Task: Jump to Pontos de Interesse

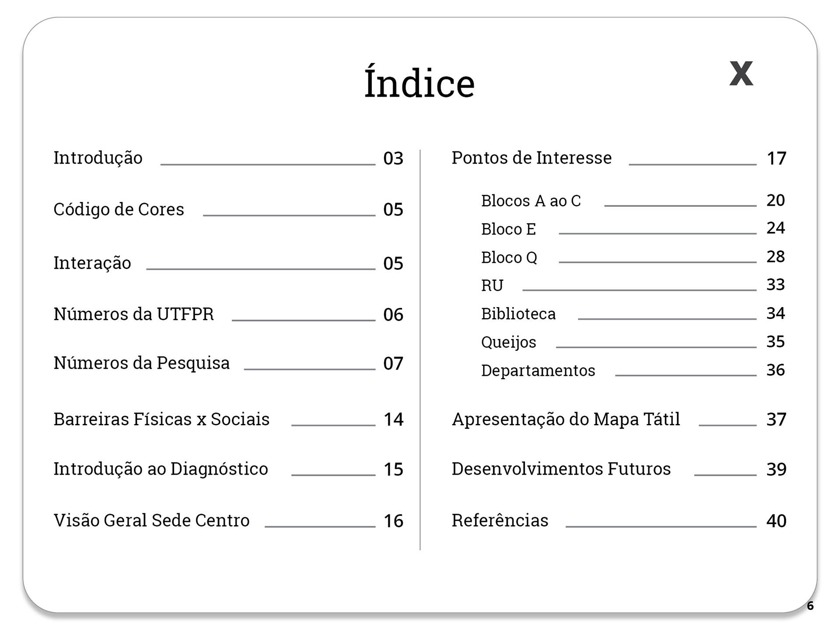Action: point(619,158)
